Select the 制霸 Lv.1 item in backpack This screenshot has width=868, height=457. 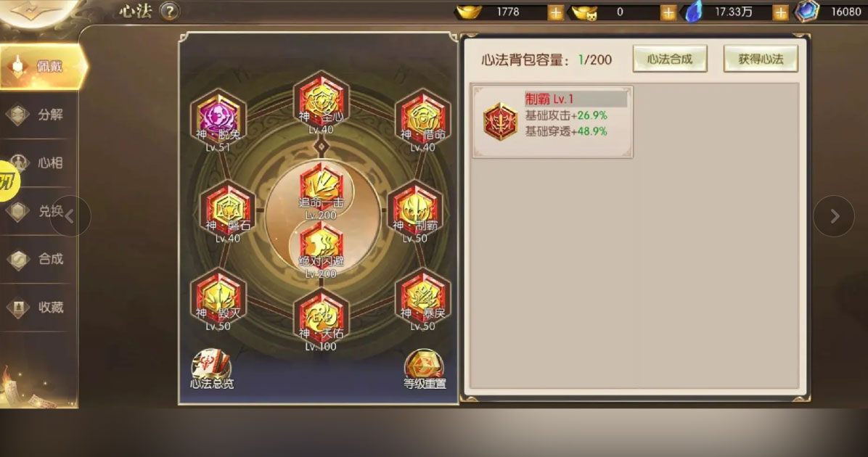click(552, 122)
